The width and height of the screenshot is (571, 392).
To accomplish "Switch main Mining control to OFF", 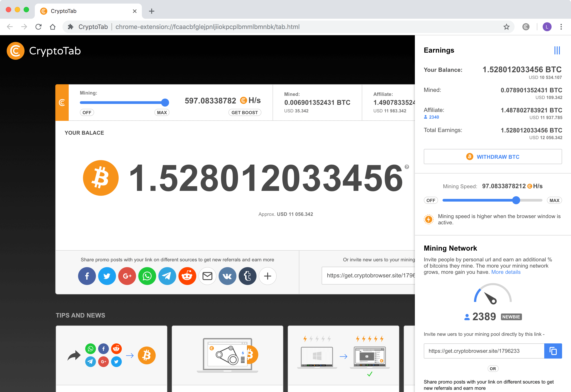I will tap(87, 112).
